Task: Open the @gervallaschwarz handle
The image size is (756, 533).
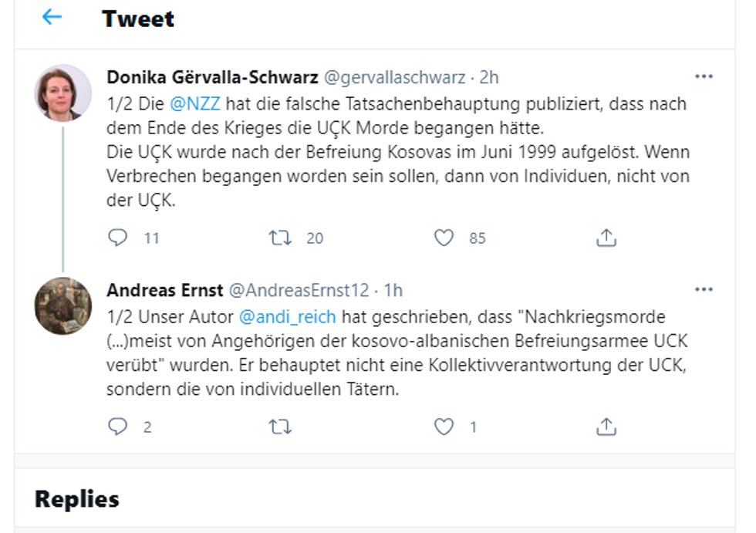Action: 393,77
